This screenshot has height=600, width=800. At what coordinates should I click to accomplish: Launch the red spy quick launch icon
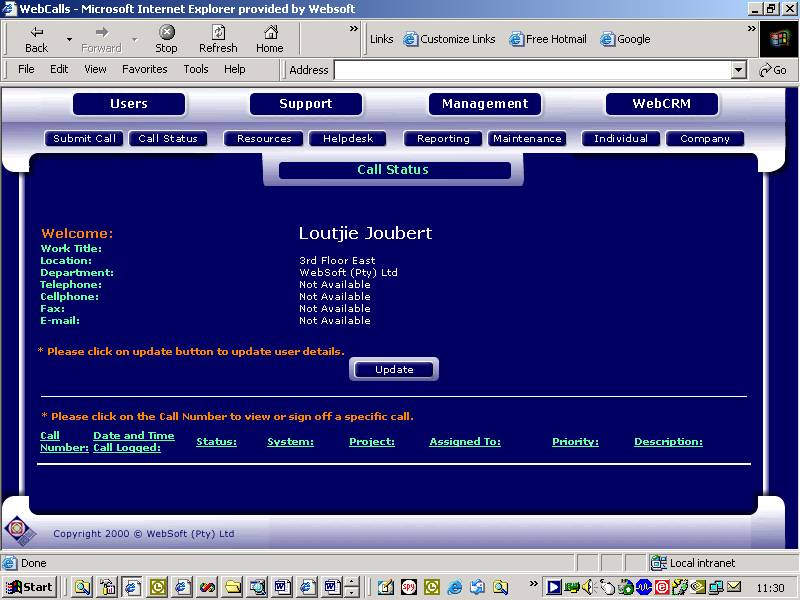(409, 588)
